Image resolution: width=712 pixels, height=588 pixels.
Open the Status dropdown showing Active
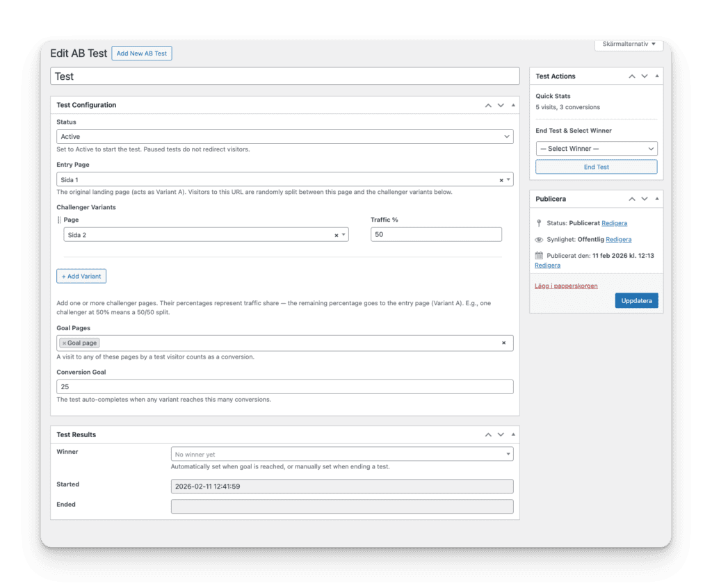coord(284,136)
